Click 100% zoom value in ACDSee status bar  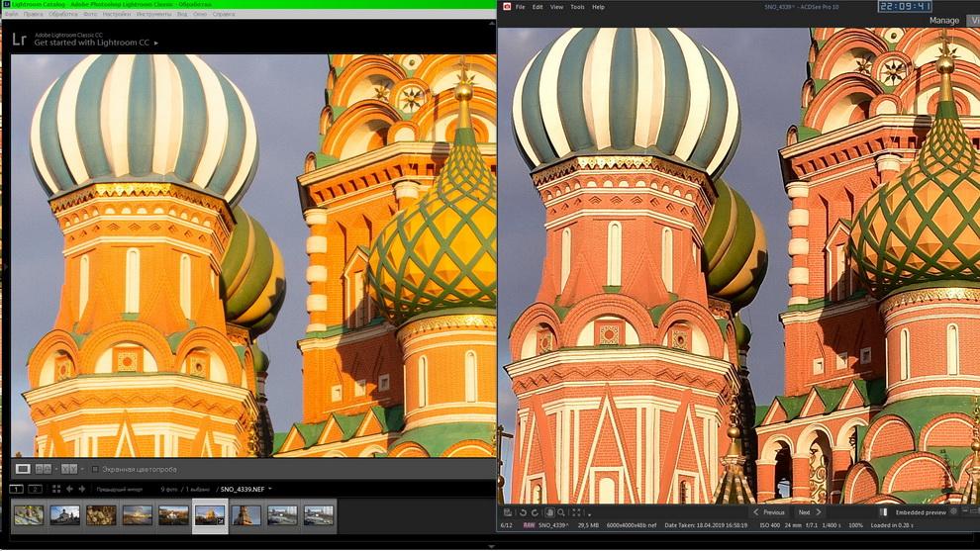(x=855, y=525)
